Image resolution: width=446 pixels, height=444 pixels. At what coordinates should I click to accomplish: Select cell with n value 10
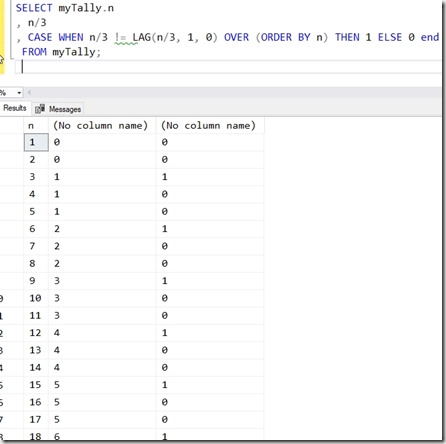[36, 298]
